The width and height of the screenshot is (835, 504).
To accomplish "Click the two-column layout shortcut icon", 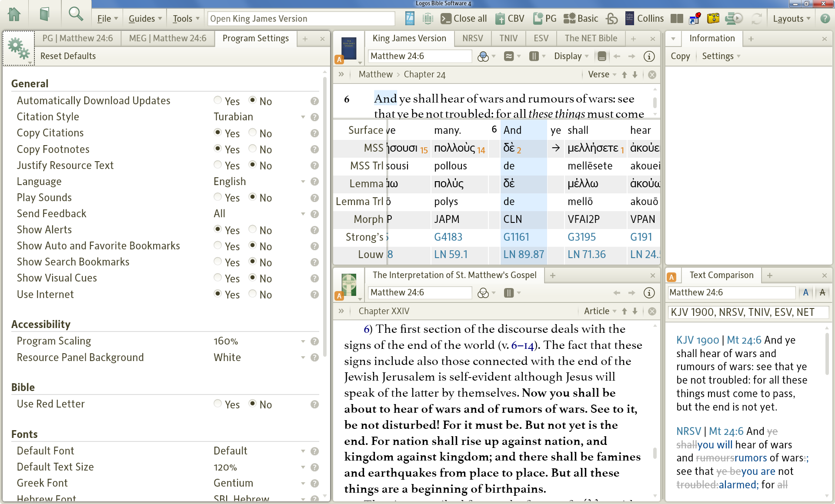I will 677,18.
